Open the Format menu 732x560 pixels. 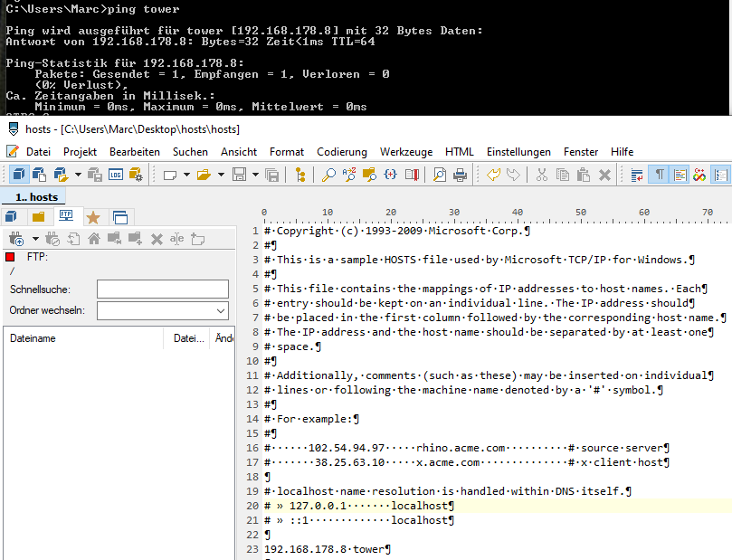287,152
